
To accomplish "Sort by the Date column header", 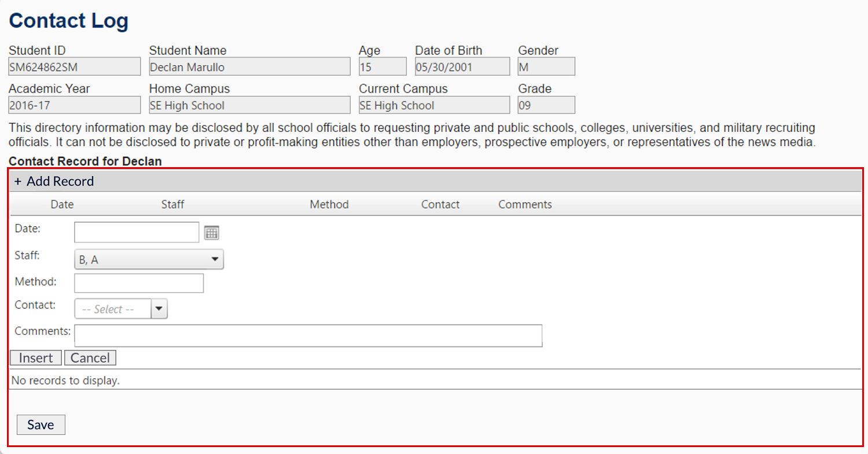I will point(62,205).
